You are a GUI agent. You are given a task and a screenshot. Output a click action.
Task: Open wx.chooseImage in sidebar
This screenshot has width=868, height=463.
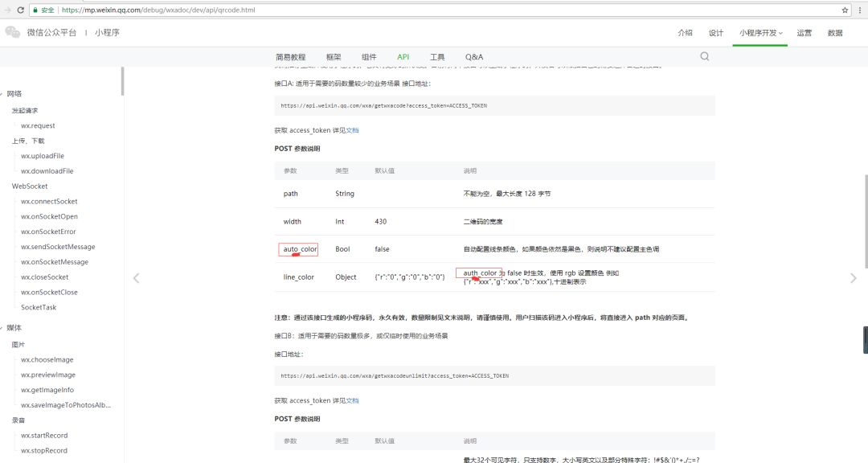pyautogui.click(x=47, y=360)
